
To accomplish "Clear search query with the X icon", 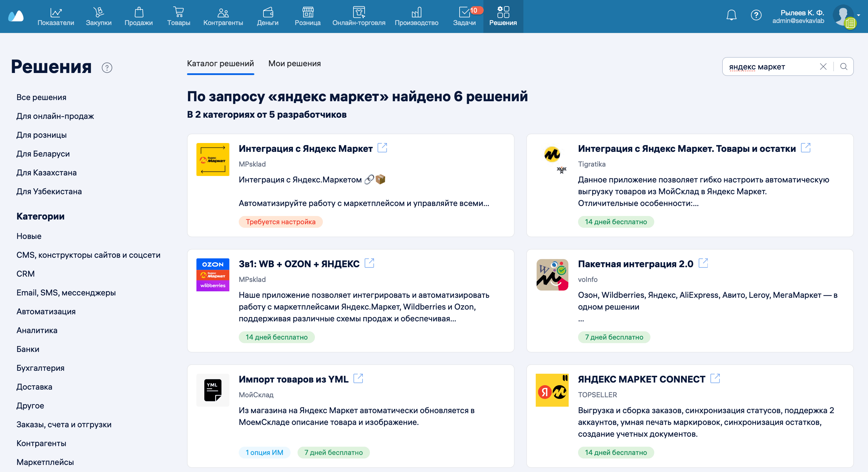I will click(x=823, y=67).
